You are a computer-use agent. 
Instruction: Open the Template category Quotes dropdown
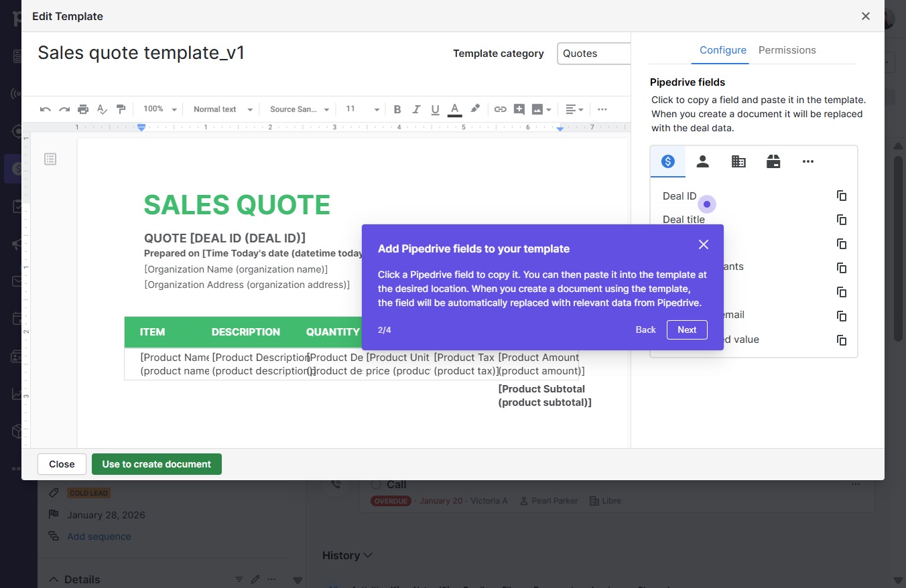point(594,54)
